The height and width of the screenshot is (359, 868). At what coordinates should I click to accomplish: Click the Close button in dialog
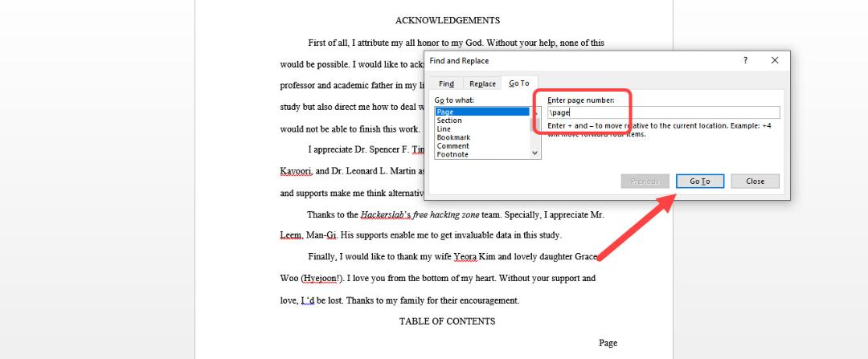[755, 181]
